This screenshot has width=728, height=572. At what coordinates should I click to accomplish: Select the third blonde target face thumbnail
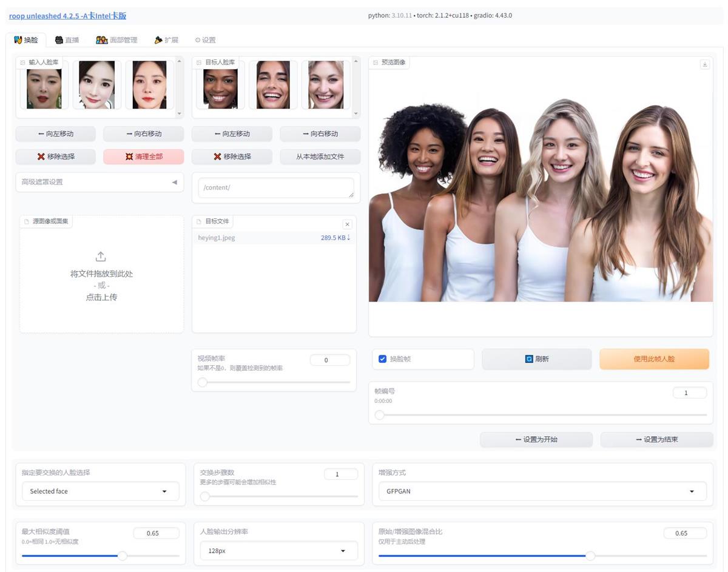[326, 85]
